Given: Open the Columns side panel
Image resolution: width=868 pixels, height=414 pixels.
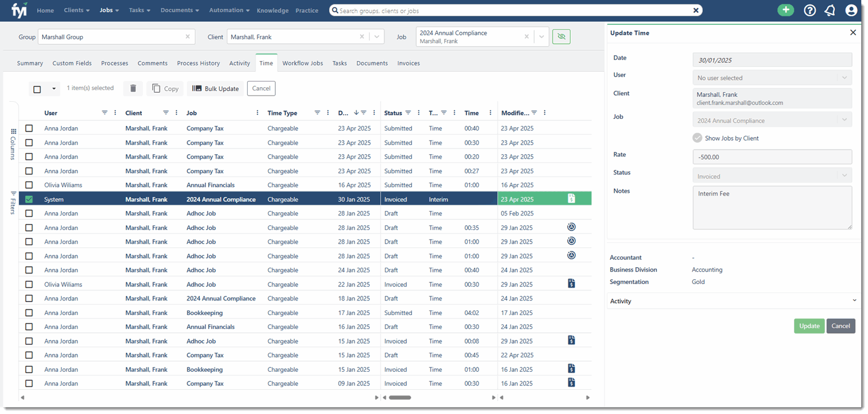Looking at the screenshot, I should tap(14, 145).
